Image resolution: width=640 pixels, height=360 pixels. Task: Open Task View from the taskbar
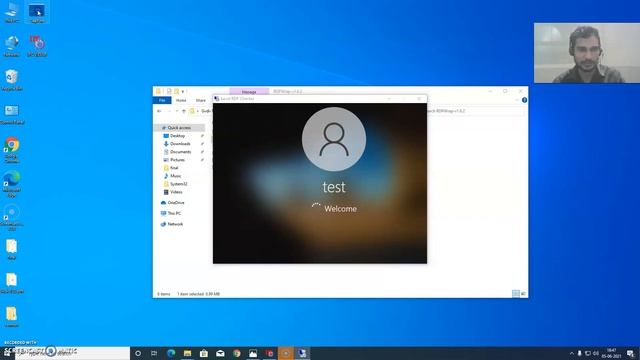tap(154, 353)
